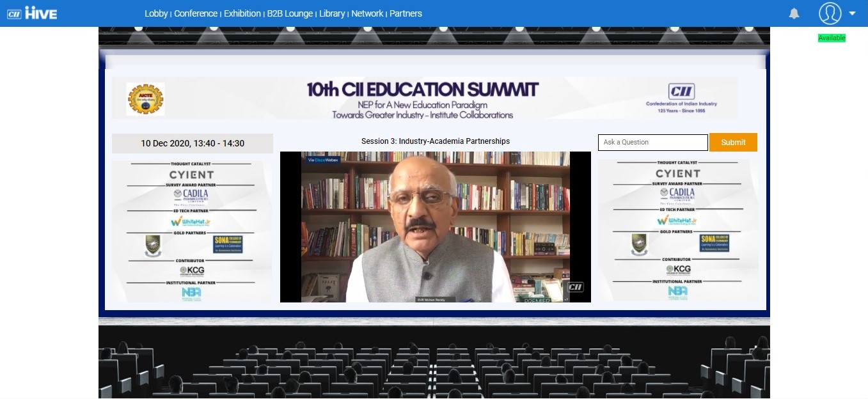
Task: Click the CII HIVE logo
Action: point(32,13)
